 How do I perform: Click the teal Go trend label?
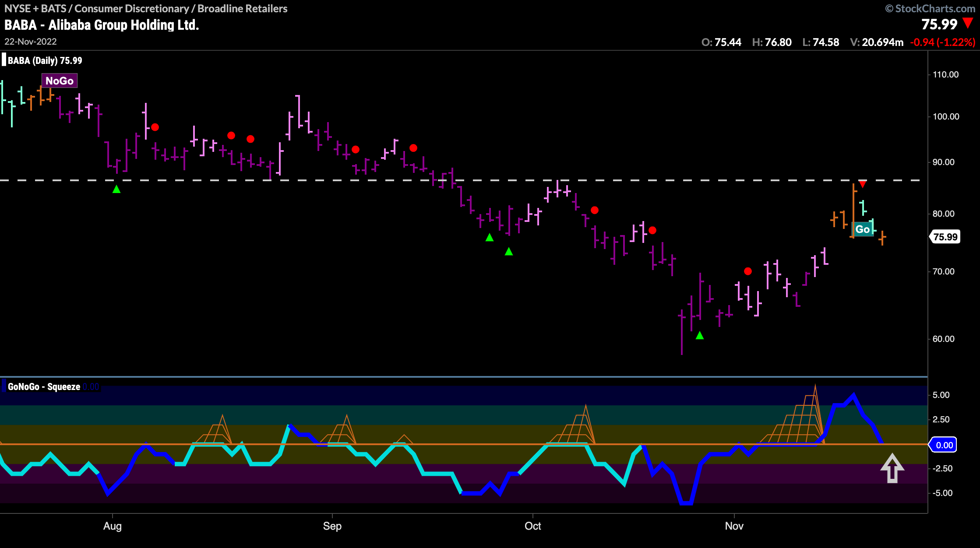point(862,229)
